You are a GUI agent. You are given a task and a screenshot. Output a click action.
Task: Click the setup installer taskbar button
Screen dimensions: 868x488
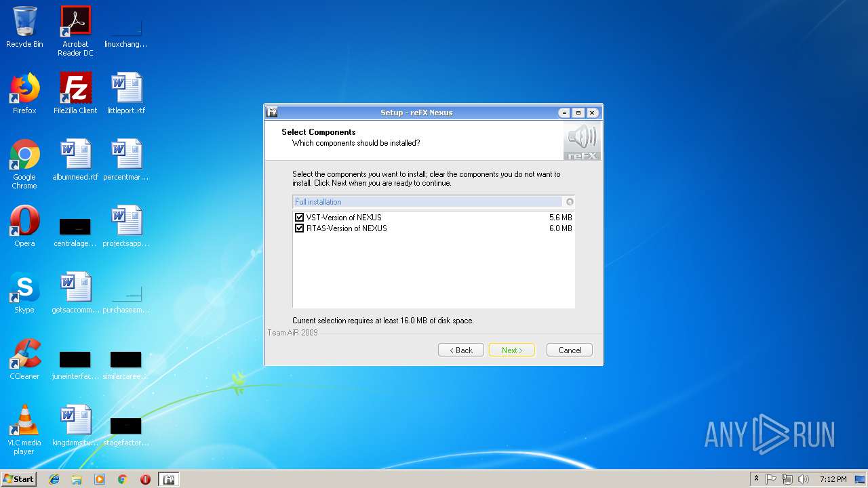[x=169, y=479]
